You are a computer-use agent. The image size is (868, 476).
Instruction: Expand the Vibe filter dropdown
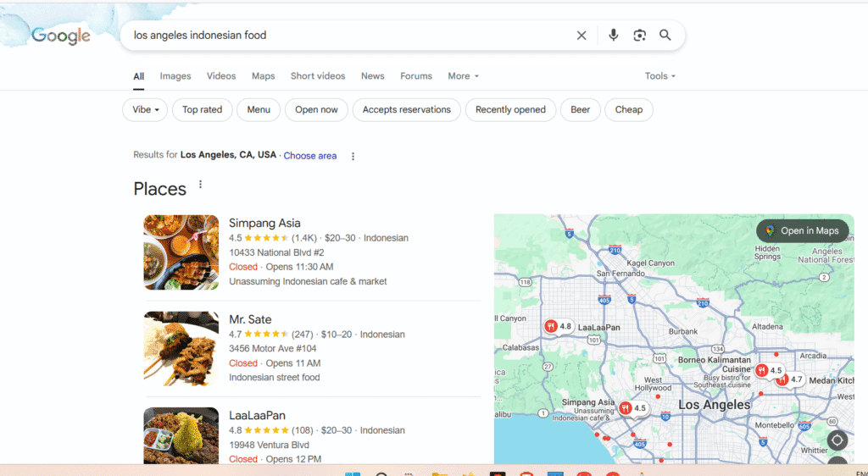[145, 109]
